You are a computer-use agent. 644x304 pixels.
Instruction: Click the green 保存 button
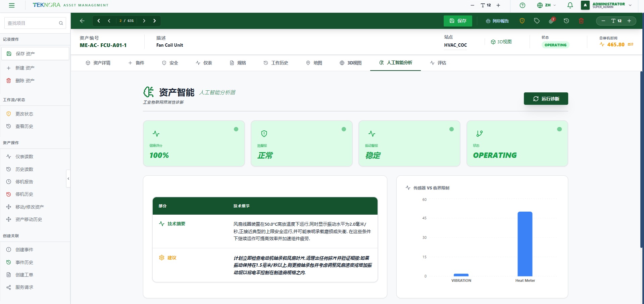tap(458, 21)
